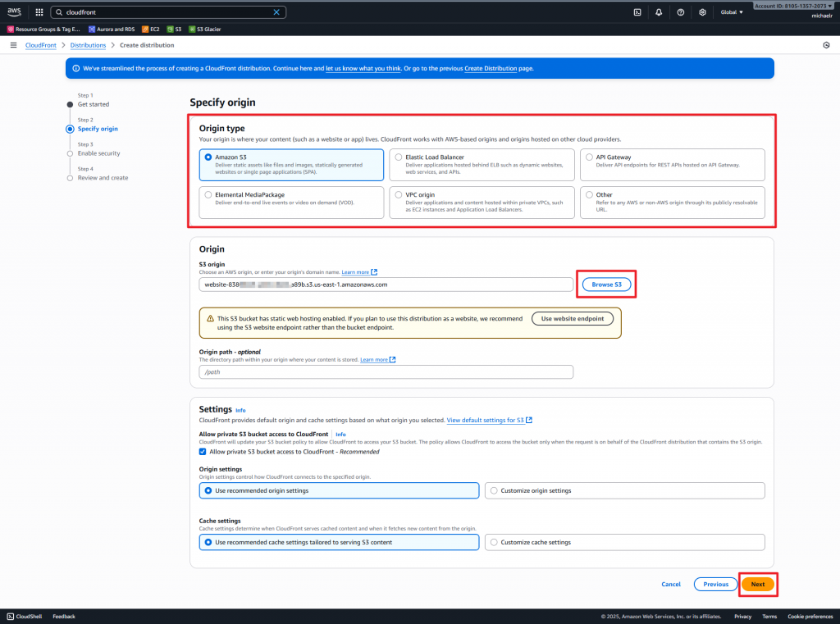Open Info link beside Allow private S3 access

click(x=340, y=435)
